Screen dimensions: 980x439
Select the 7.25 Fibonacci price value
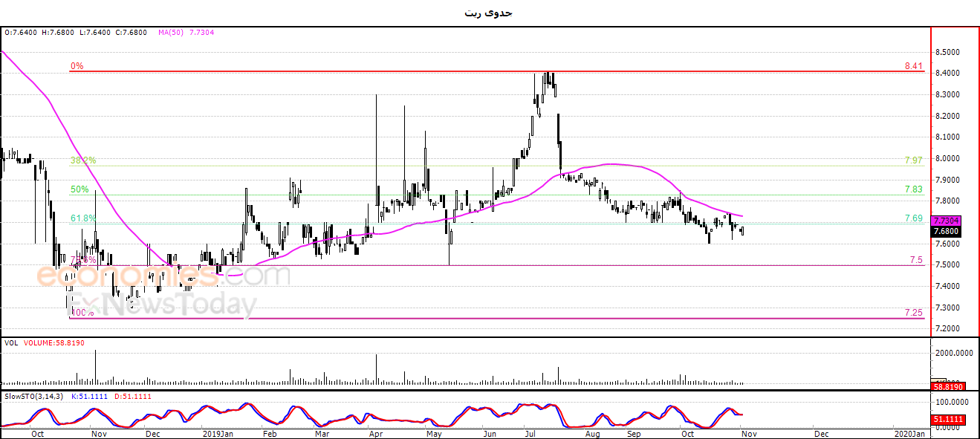pos(915,313)
